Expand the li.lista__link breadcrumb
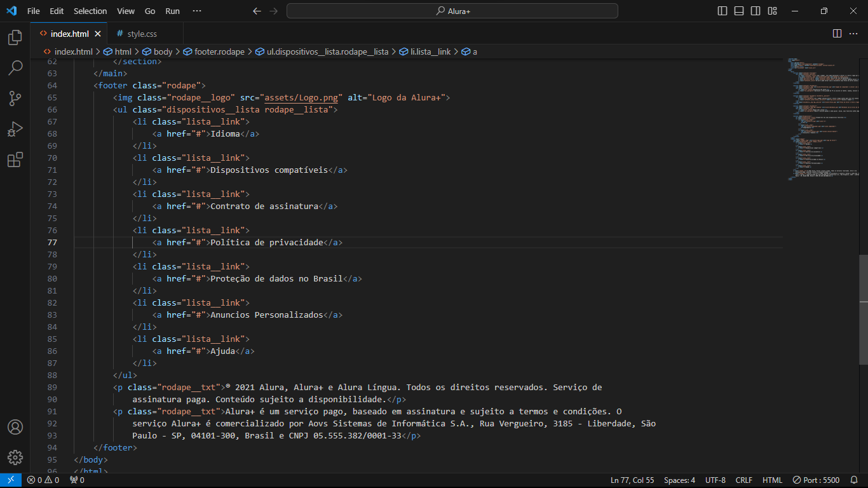This screenshot has width=868, height=488. (425, 51)
